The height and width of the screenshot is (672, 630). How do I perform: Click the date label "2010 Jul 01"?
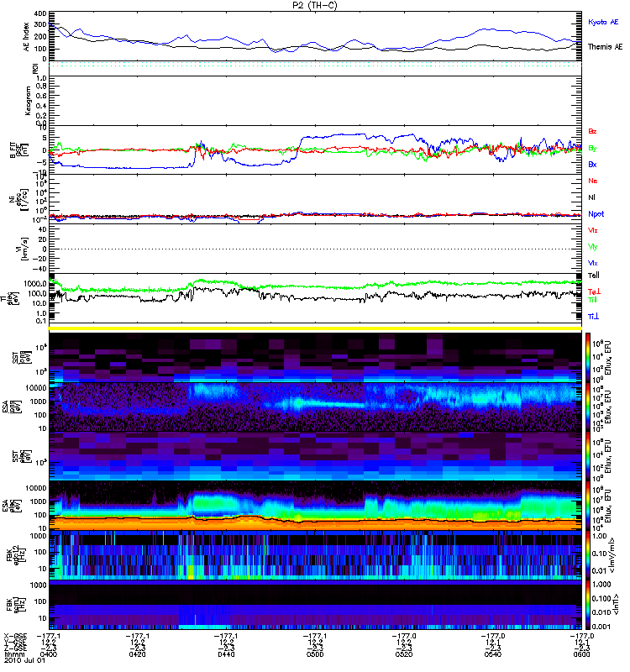click(24, 660)
